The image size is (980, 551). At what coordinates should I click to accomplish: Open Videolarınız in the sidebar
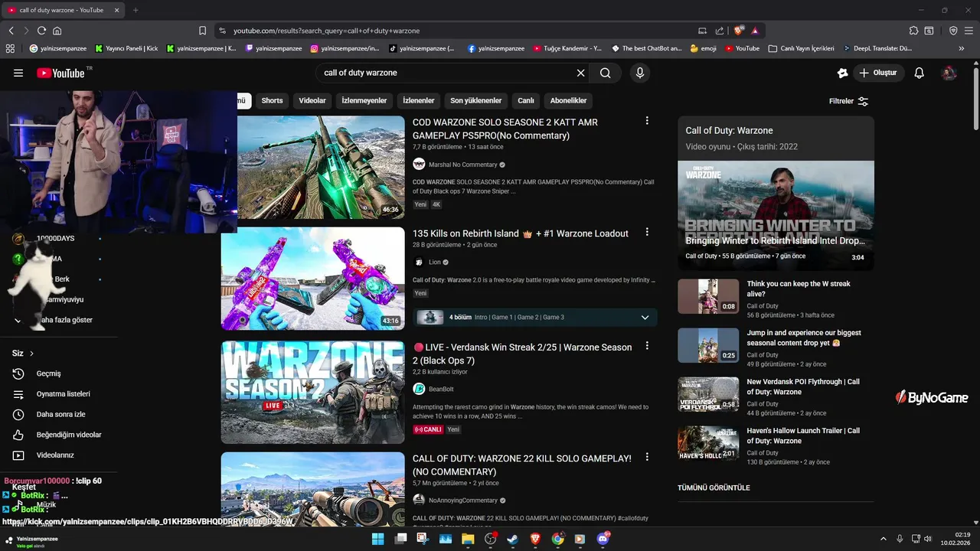click(x=55, y=455)
